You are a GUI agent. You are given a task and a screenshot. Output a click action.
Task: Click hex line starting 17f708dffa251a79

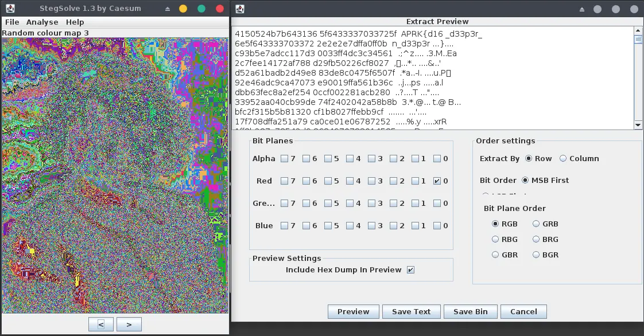click(341, 122)
